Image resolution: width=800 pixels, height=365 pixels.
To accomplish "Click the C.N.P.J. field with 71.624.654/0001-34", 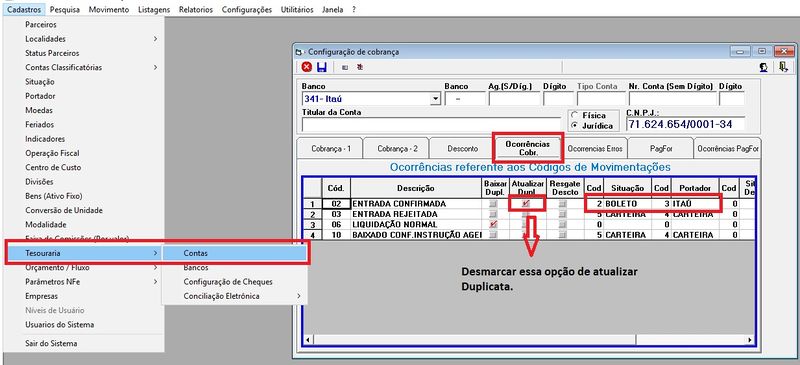I will point(685,125).
